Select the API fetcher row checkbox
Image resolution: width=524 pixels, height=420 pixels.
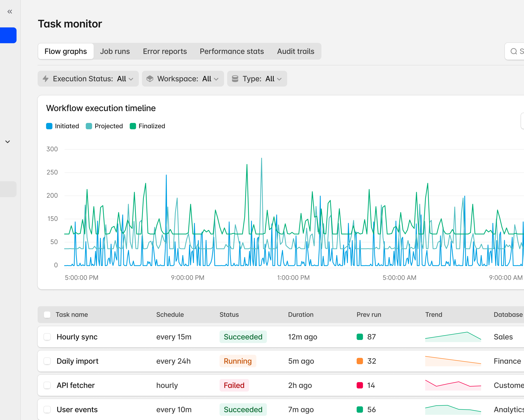click(47, 386)
